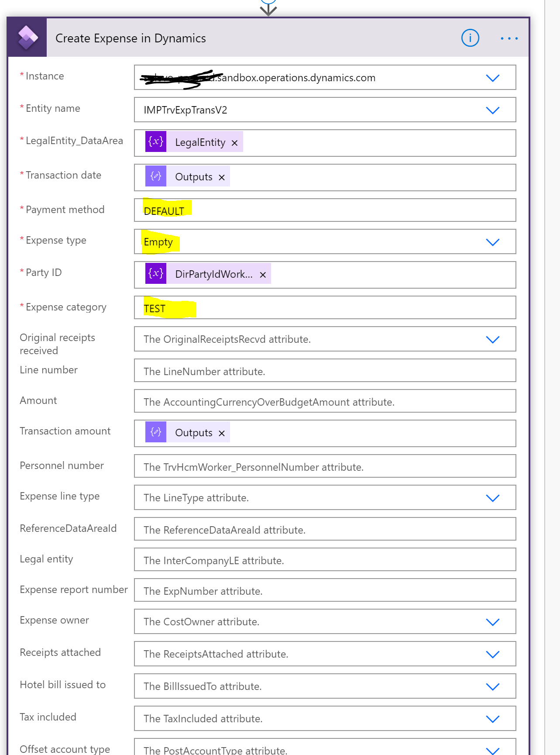560x755 pixels.
Task: Expand the Expense owner dropdown
Action: [493, 622]
